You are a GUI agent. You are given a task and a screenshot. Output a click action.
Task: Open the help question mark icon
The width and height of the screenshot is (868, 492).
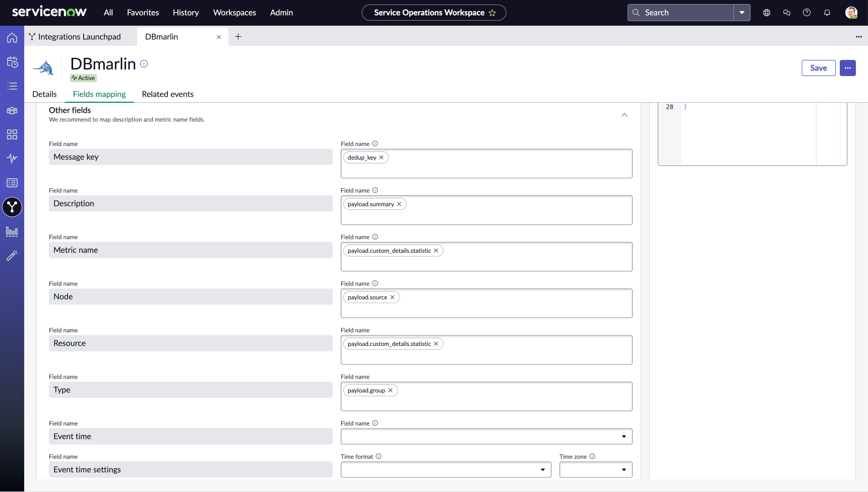coord(807,13)
